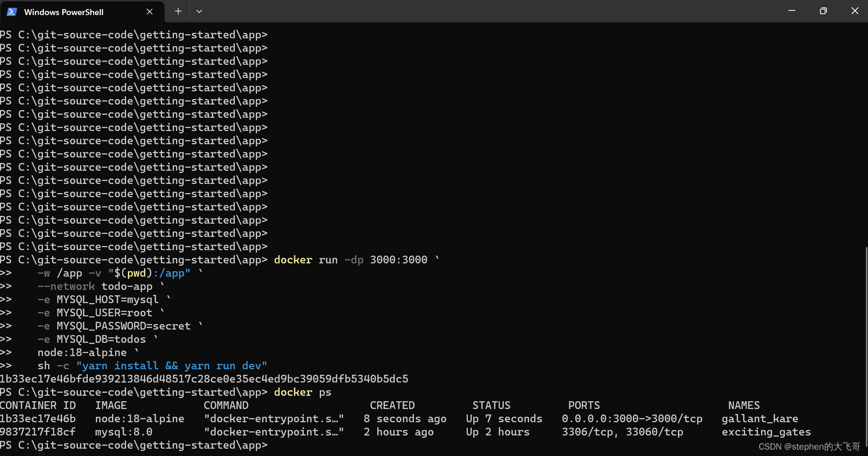Expand the new tab profile dropdown
The width and height of the screenshot is (868, 456).
[199, 11]
